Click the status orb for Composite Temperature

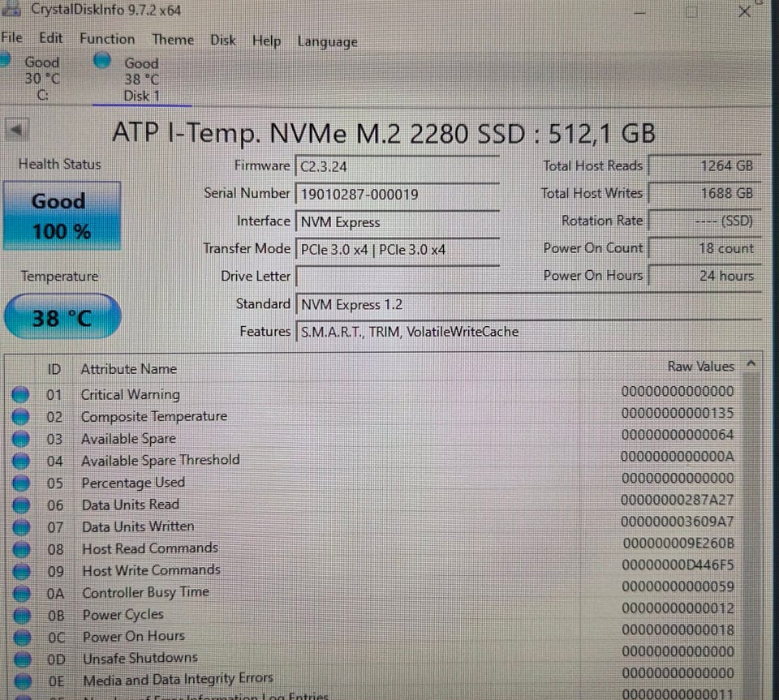20,417
